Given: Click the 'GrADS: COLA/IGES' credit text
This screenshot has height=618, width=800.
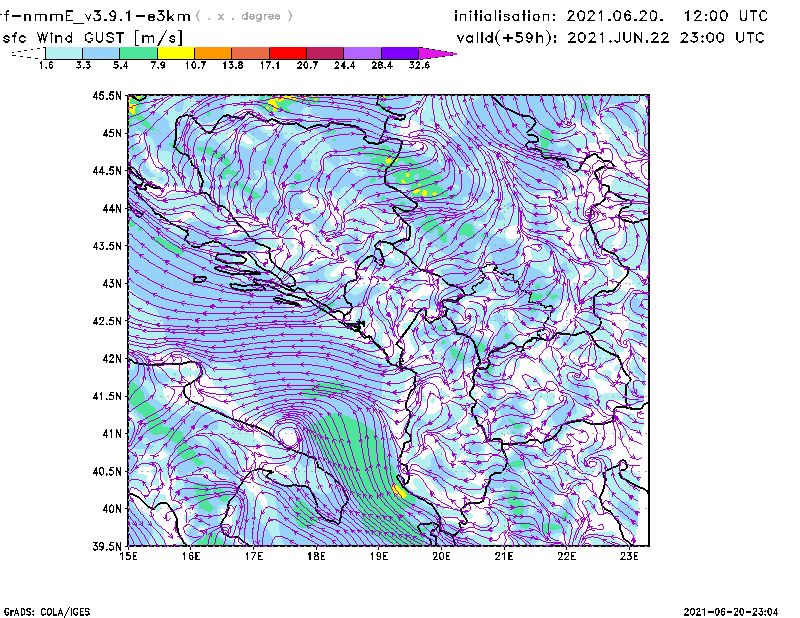Looking at the screenshot, I should point(47,612).
